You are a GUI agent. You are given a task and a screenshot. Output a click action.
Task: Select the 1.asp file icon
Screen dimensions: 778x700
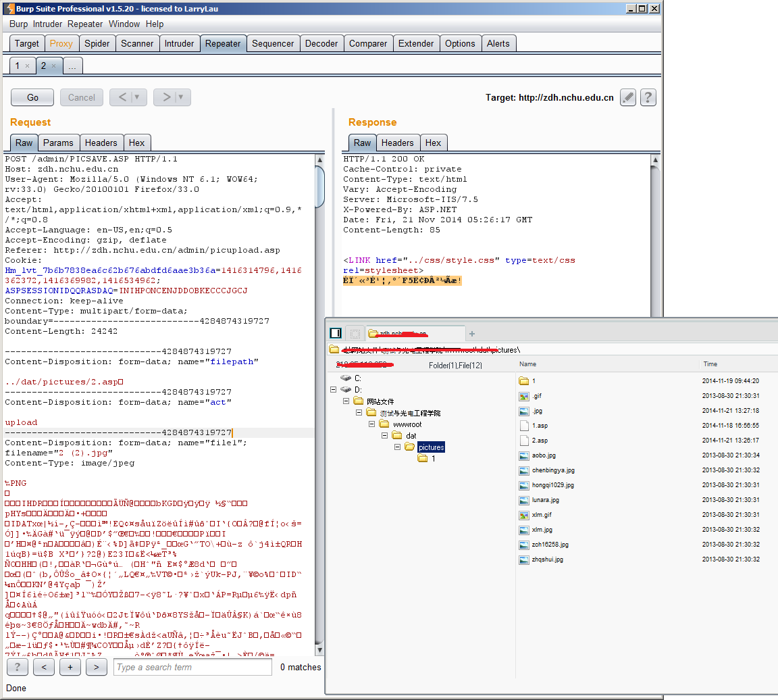coord(524,426)
